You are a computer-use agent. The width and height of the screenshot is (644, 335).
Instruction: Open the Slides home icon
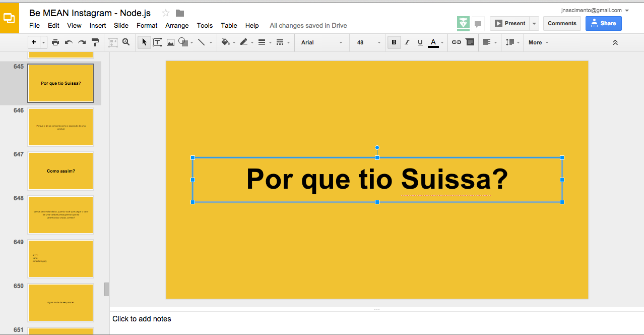pyautogui.click(x=10, y=18)
